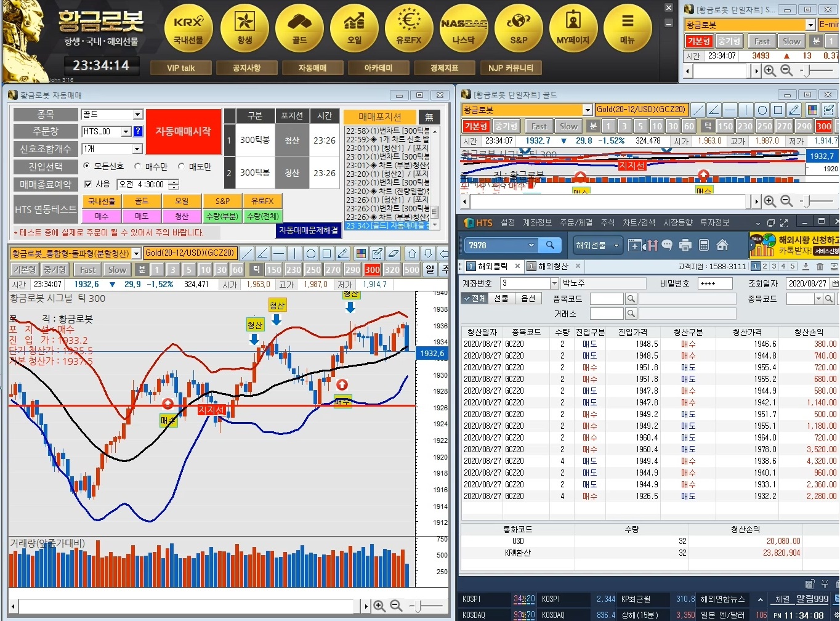Select the rectangle drawing tool in main chart
Viewport: 840px width, 621px height.
point(327,253)
